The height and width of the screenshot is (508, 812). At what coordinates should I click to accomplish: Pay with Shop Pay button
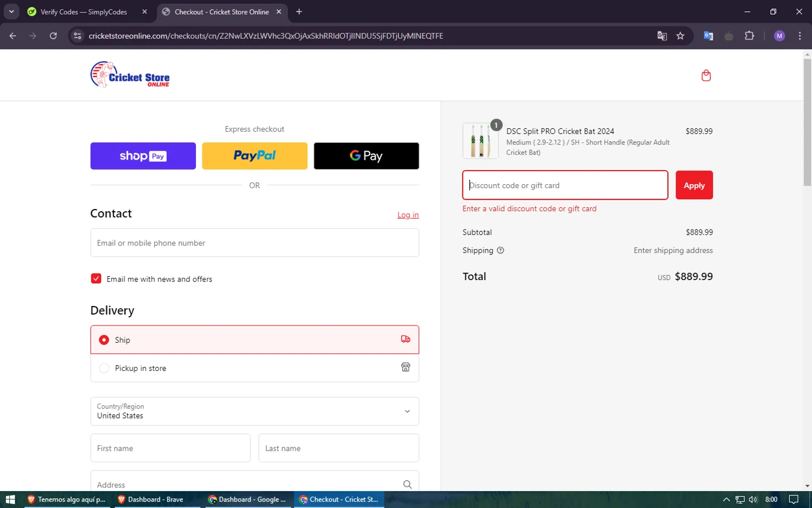click(143, 156)
